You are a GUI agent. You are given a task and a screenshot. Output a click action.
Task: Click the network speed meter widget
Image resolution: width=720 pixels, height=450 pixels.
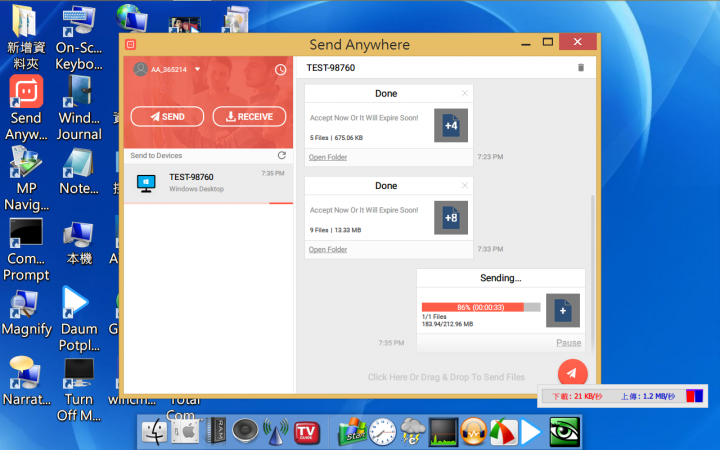(623, 396)
